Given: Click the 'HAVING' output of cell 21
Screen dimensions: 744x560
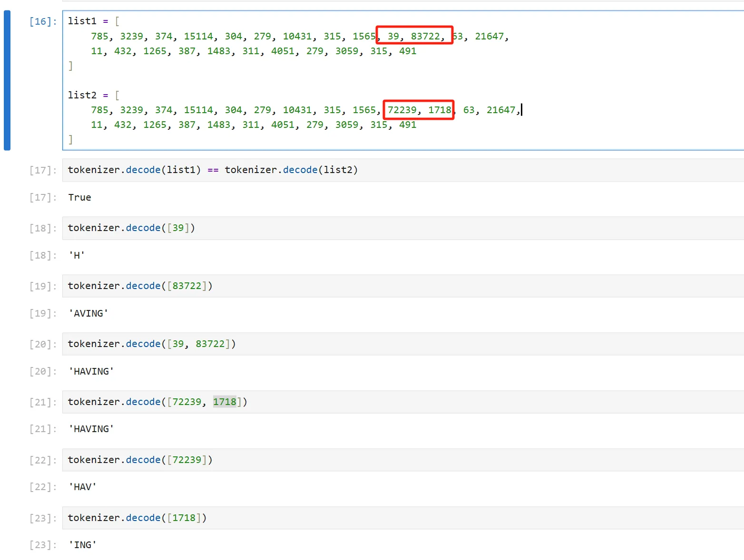Looking at the screenshot, I should click(91, 429).
